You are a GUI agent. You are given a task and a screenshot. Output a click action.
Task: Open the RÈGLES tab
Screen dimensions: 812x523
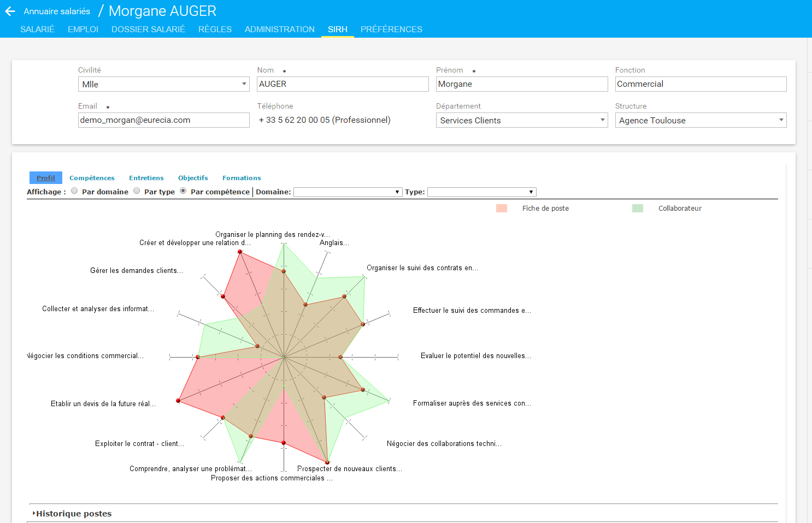[x=215, y=29]
